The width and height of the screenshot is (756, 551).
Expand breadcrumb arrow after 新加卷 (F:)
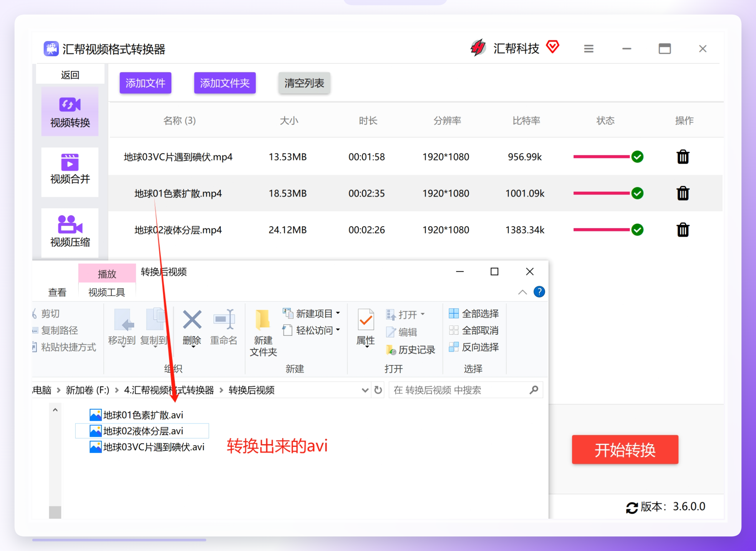point(117,390)
